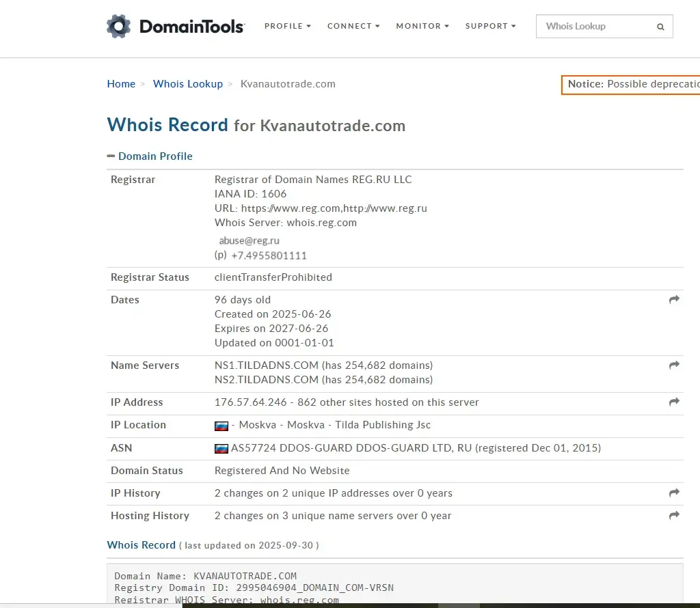Viewport: 700px width, 608px height.
Task: Open the Whois Lookup breadcrumb link
Action: tap(188, 84)
